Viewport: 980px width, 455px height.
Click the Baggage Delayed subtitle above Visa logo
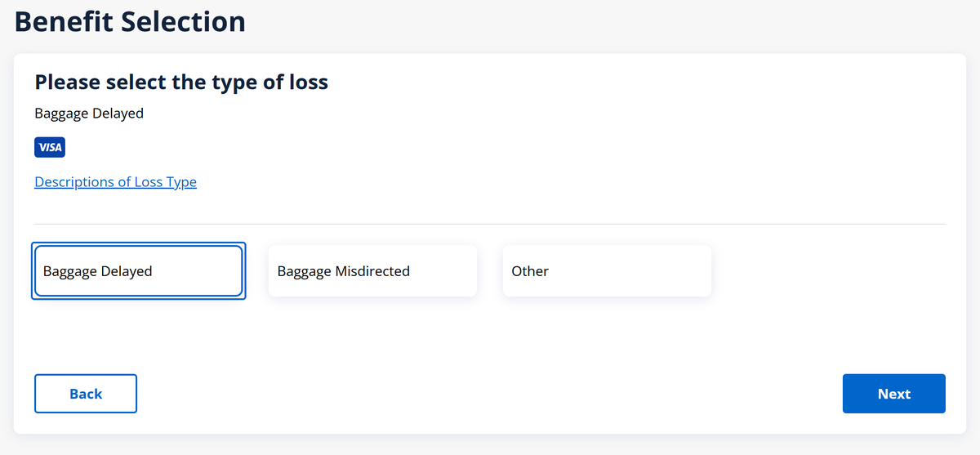(x=89, y=114)
